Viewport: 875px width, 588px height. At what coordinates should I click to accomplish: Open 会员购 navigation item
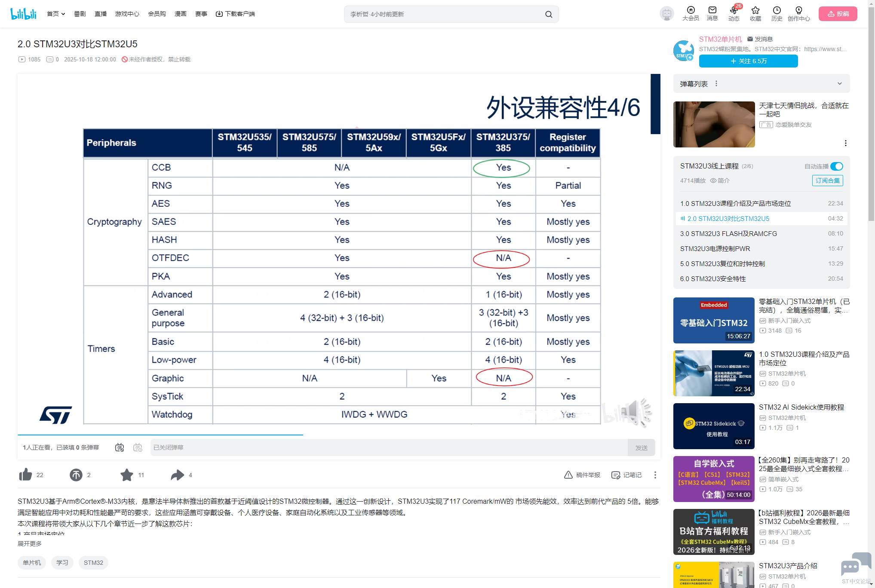(x=157, y=14)
